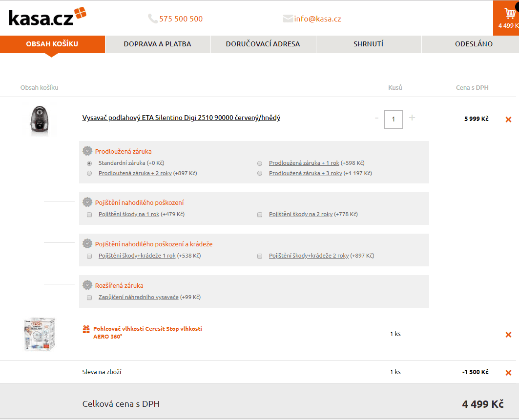Call phone number 575 500 500 link
Viewport: 519px width, 420px height.
click(x=181, y=19)
